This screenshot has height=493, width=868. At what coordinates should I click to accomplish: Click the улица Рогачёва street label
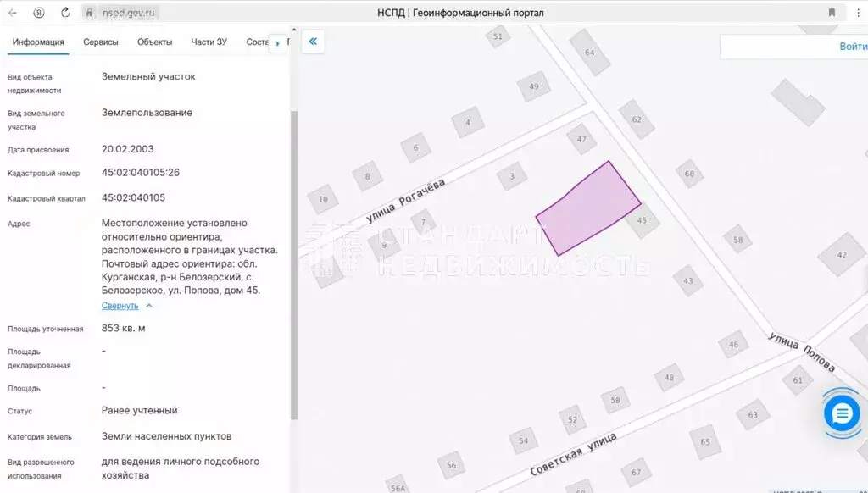coord(406,201)
